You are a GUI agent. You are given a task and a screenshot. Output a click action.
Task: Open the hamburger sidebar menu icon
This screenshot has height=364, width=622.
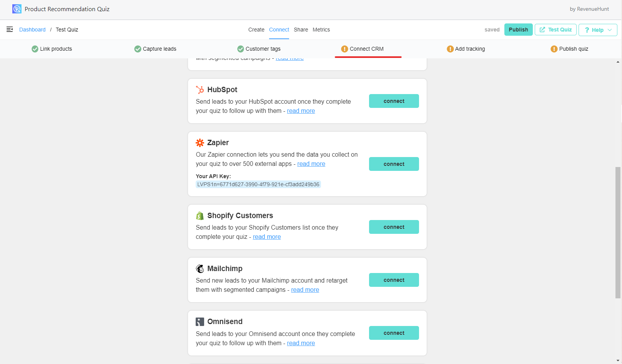(10, 30)
